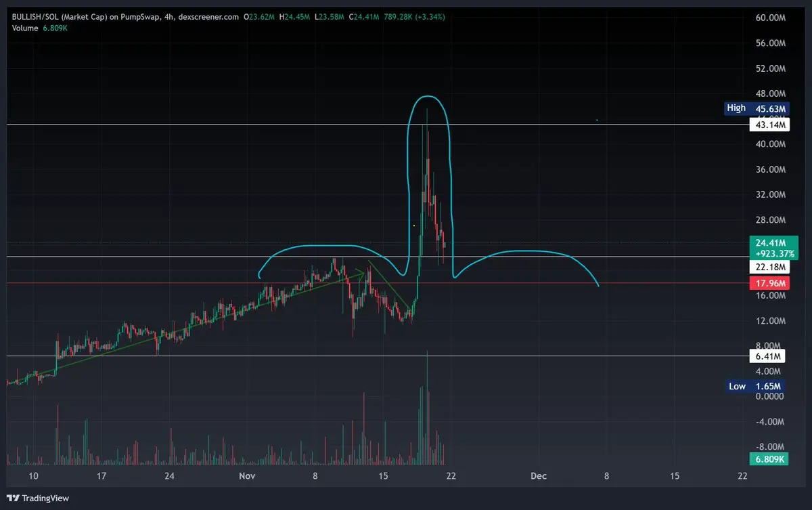
Task: Click the 32.00M price axis tick
Action: [769, 195]
